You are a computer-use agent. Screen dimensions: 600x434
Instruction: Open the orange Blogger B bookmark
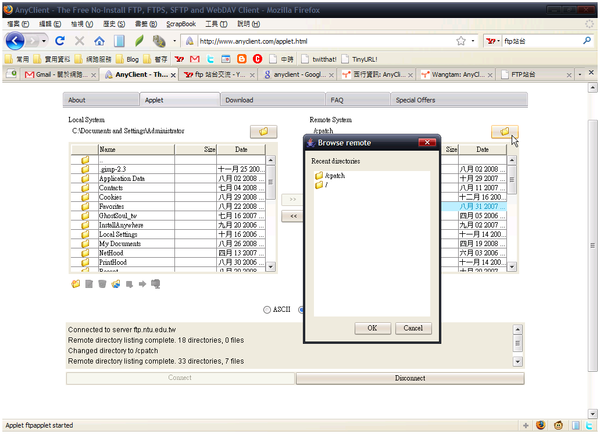pyautogui.click(x=241, y=59)
